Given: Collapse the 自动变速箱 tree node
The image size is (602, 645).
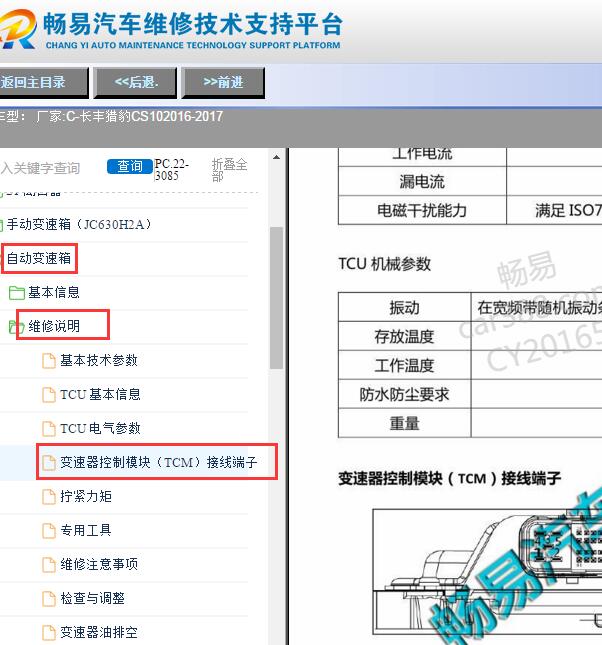Looking at the screenshot, I should (39, 258).
